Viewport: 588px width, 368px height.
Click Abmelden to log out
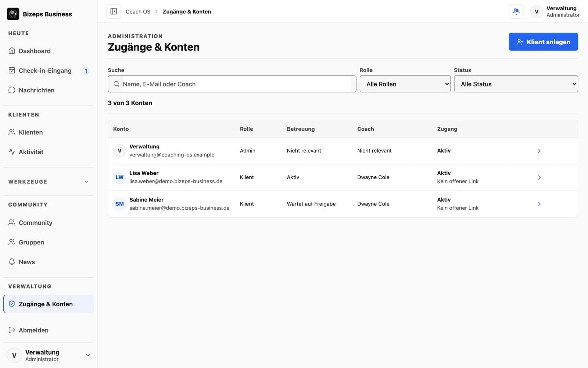tap(49, 330)
